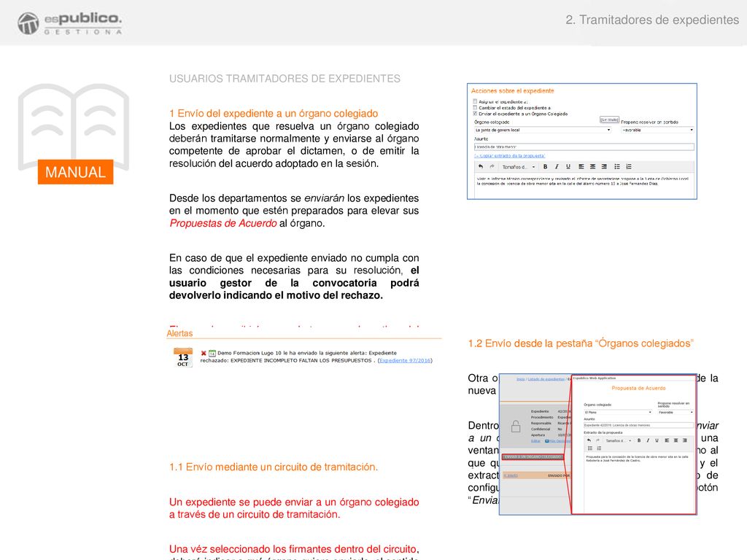The image size is (747, 560).
Task: Click the Asunto field in Acciones sobre el expediente
Action: coord(584,147)
